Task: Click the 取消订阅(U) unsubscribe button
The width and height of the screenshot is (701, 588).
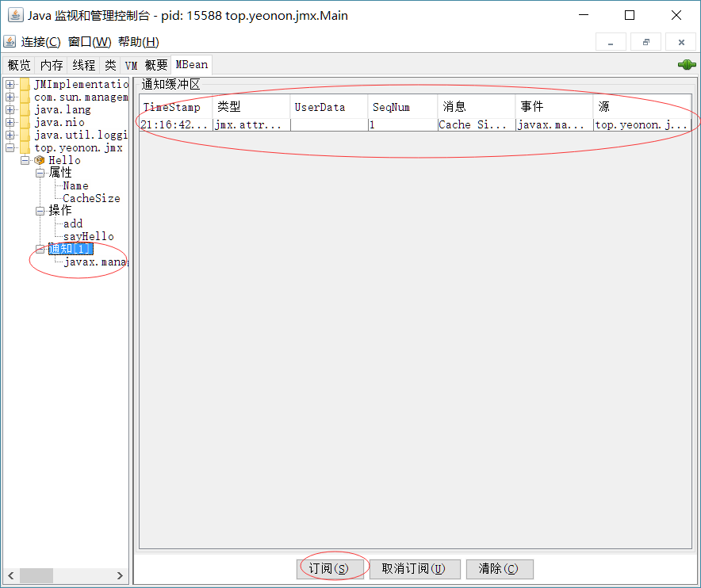Action: [x=415, y=569]
